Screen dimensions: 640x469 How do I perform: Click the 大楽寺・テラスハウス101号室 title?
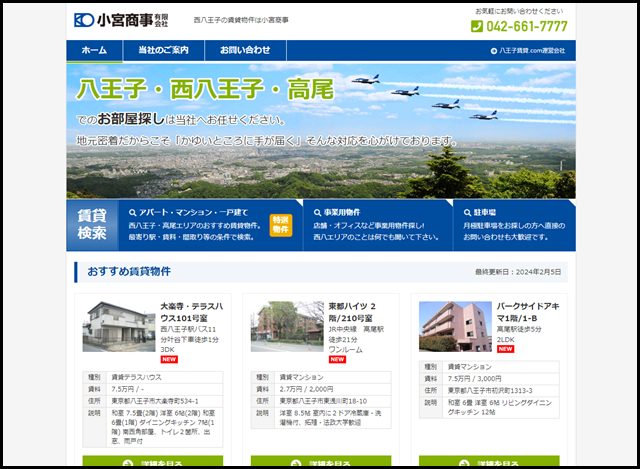click(191, 312)
